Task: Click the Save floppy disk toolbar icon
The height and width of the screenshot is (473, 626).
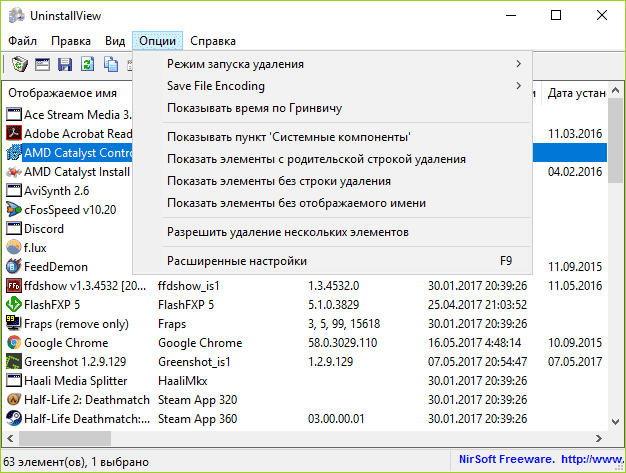Action: pyautogui.click(x=65, y=65)
